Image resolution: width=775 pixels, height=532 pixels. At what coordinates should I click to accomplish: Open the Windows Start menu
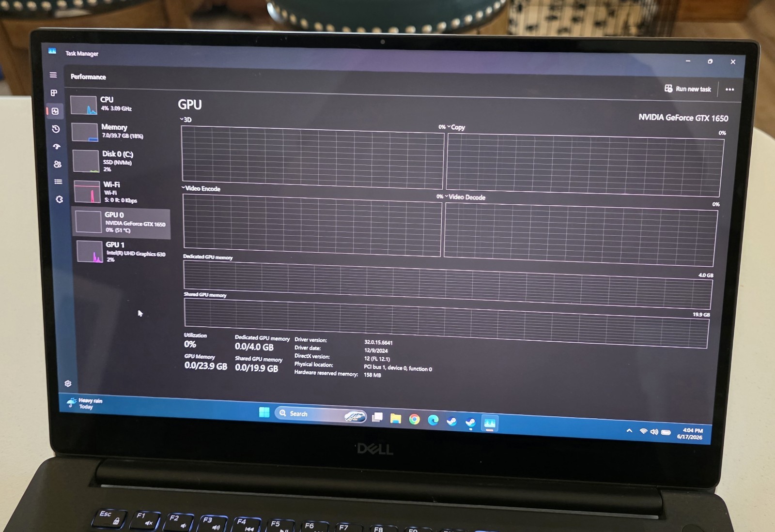(x=264, y=412)
